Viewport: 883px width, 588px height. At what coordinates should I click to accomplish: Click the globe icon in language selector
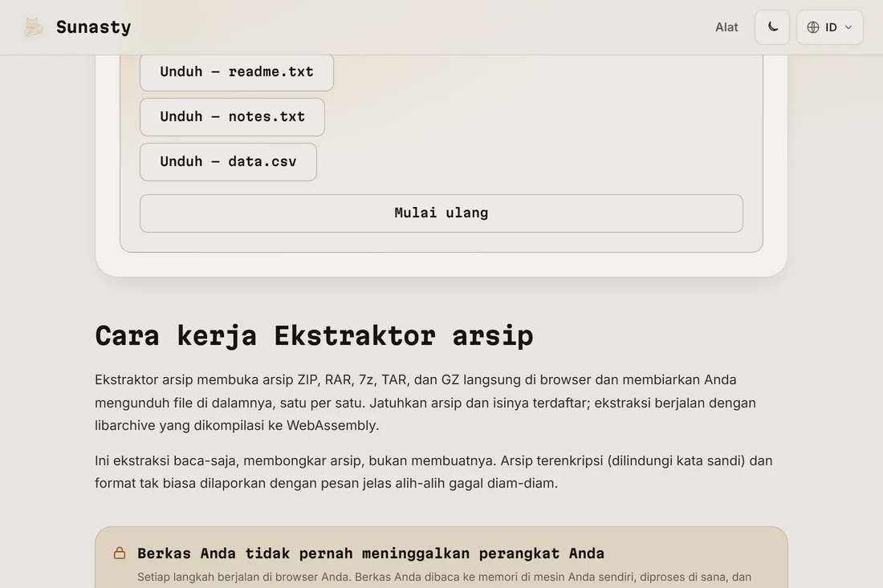(812, 27)
